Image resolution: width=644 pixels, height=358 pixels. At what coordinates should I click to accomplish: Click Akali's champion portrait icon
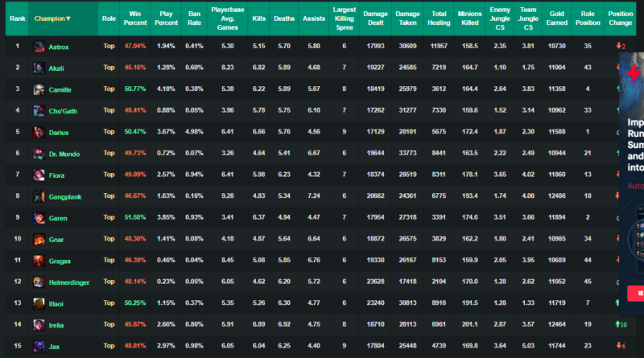(39, 68)
